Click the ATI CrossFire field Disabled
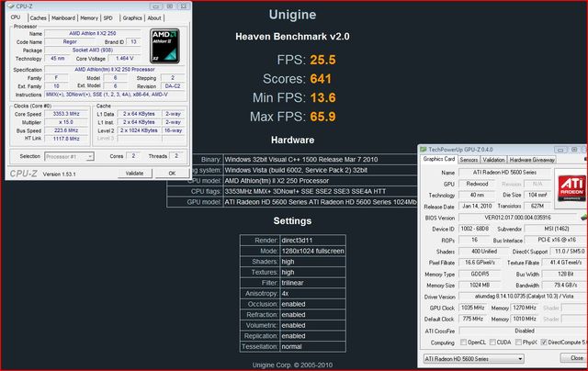This screenshot has width=588, height=371. [524, 331]
